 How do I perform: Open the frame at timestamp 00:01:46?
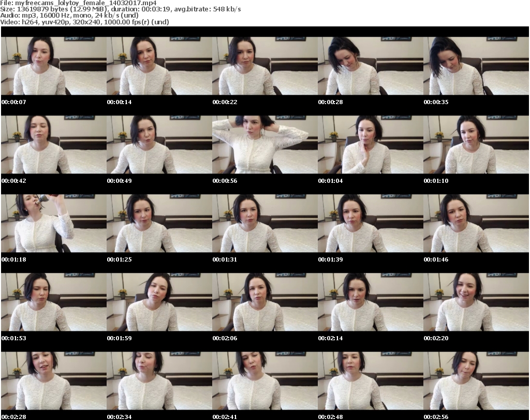pyautogui.click(x=476, y=224)
